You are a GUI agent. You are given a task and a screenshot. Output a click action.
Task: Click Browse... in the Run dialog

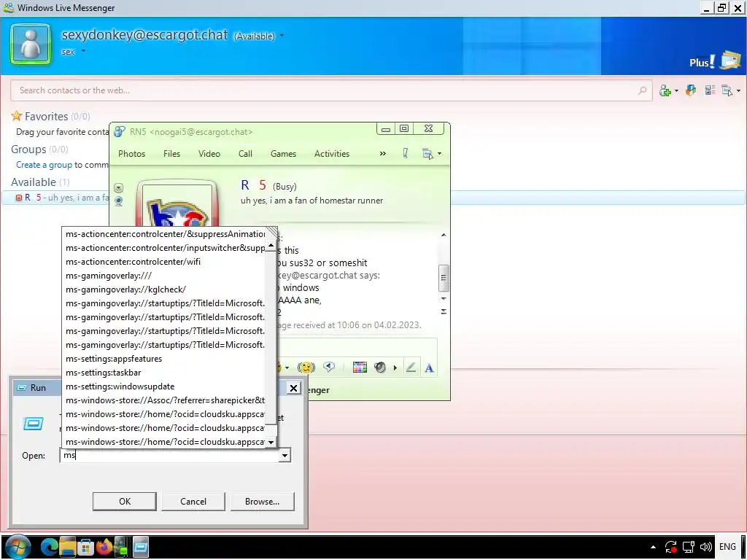coord(262,501)
